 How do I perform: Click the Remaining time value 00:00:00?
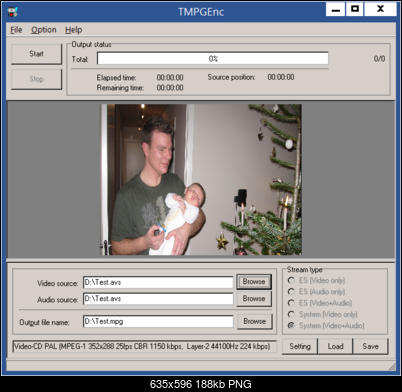(x=170, y=88)
